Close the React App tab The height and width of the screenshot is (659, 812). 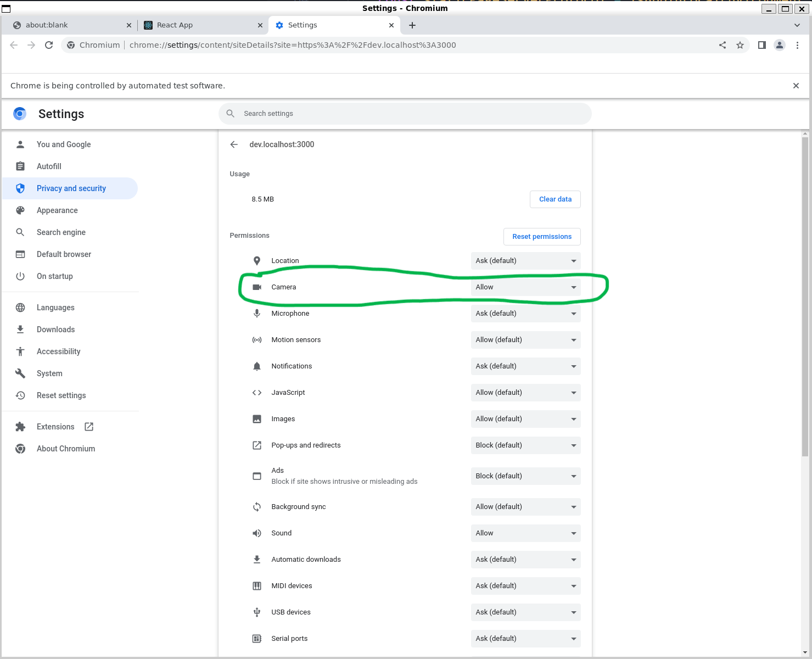(260, 25)
